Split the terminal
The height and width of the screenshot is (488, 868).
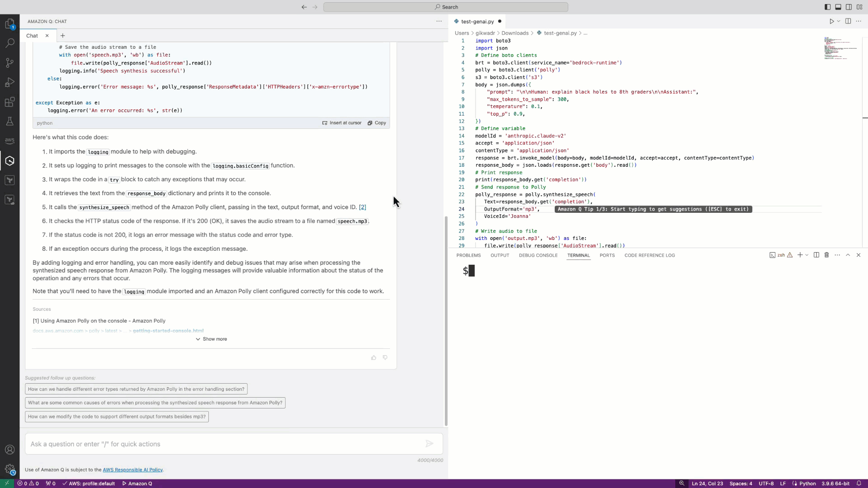click(816, 255)
